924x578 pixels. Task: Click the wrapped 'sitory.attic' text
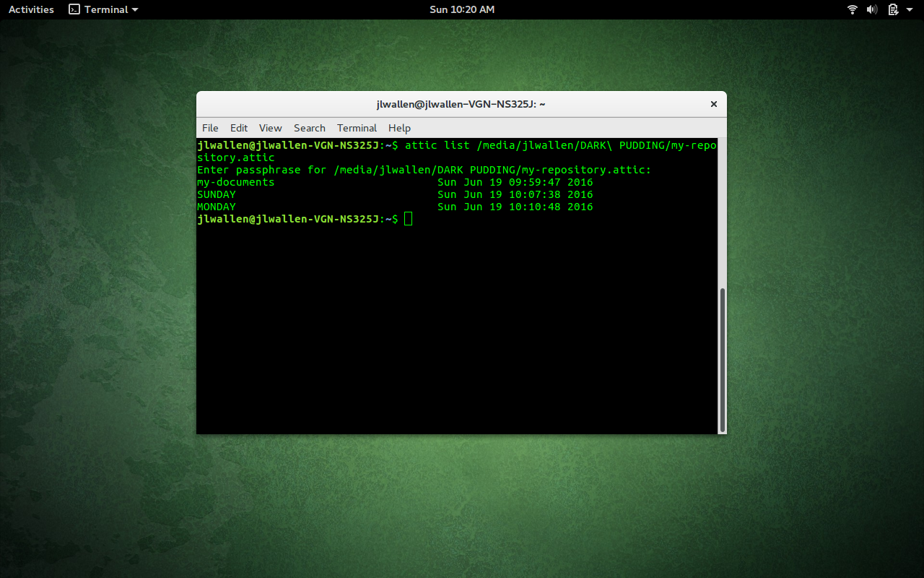(x=236, y=158)
